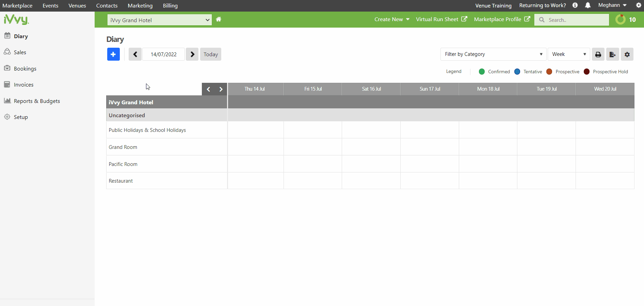Click the Setup gear icon in sidebar
This screenshot has height=306, width=644.
click(7, 117)
